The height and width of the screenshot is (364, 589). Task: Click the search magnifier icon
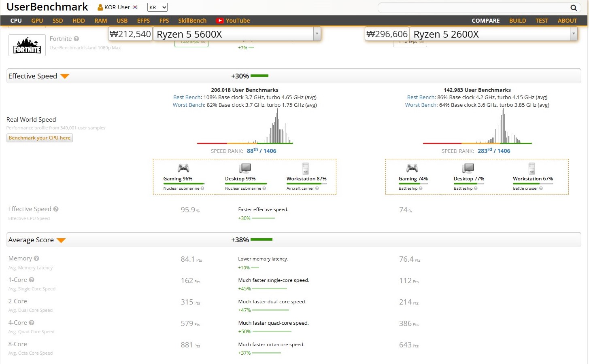574,8
